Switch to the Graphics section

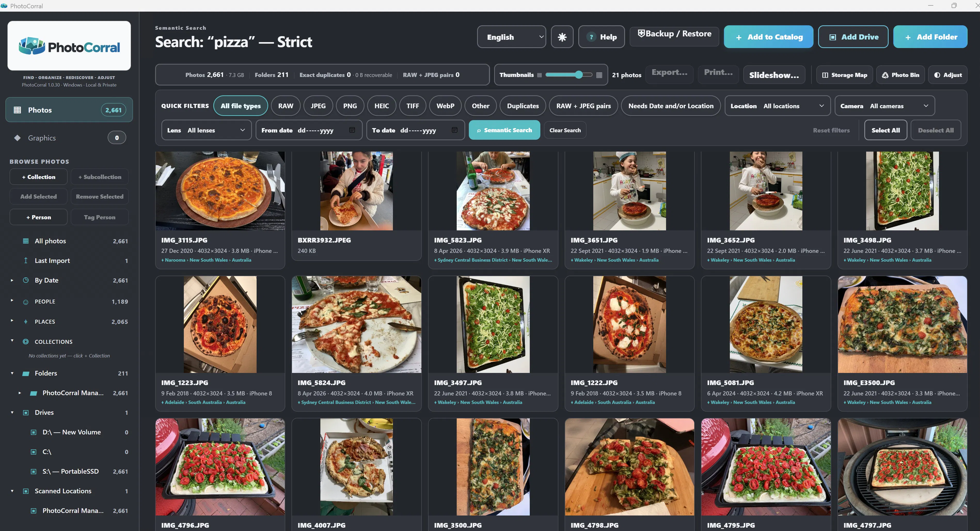[69, 138]
